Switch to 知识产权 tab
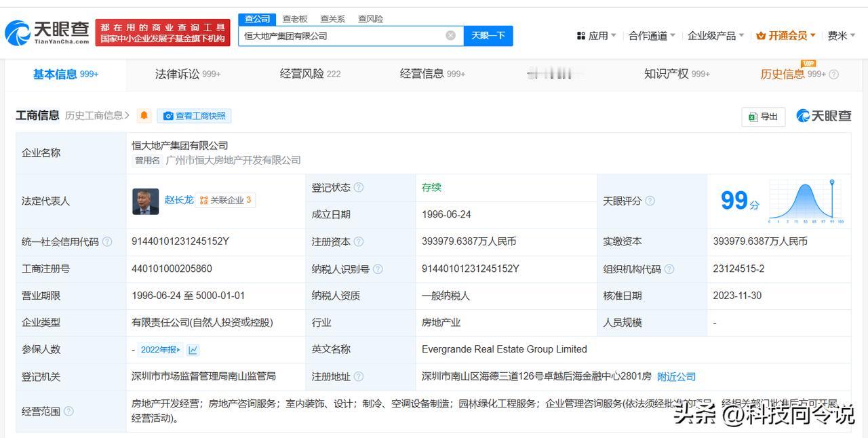 [677, 75]
